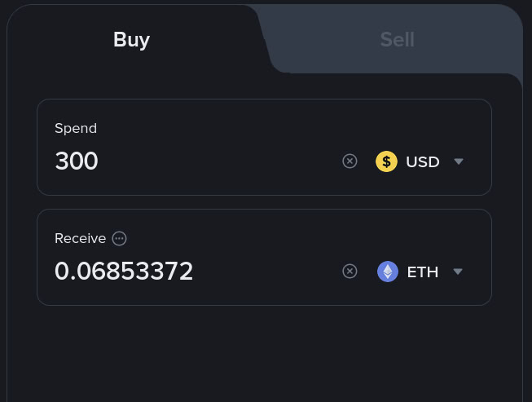Clear the Receive amount with X icon
532x402 pixels.
(350, 272)
